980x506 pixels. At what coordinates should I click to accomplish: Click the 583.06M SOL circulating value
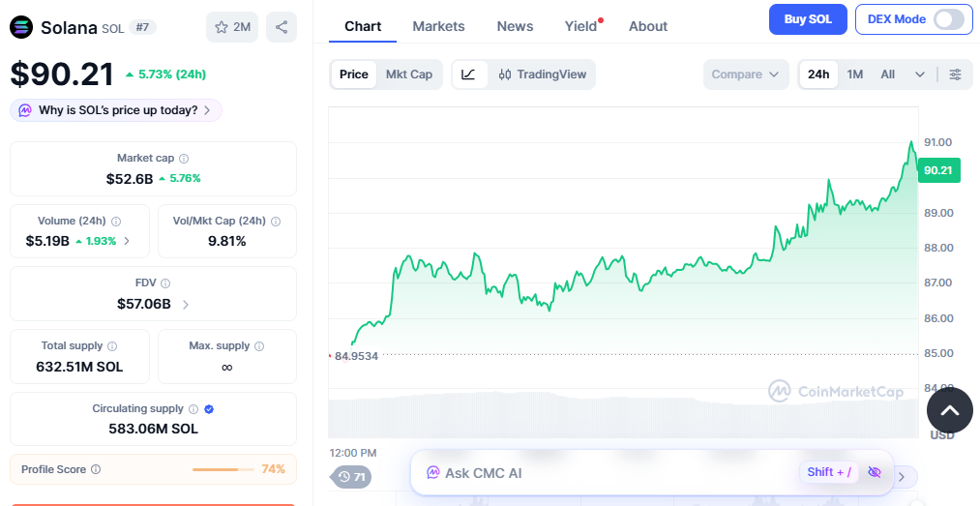click(153, 430)
